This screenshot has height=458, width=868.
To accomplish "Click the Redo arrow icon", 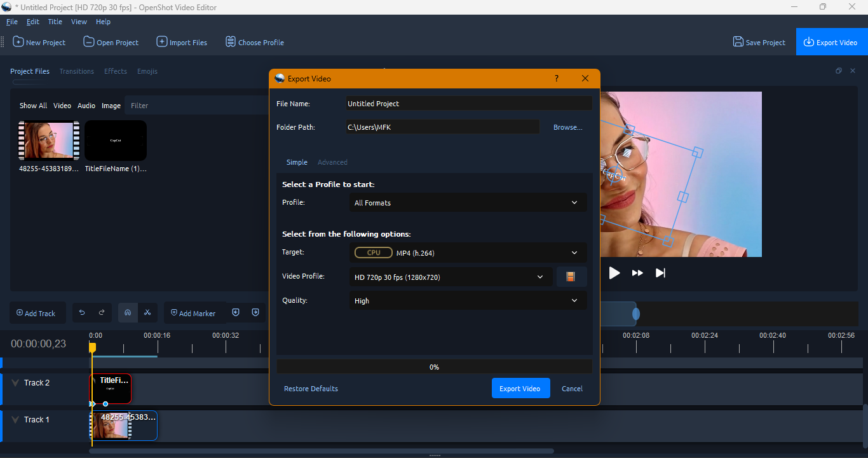I will click(101, 312).
